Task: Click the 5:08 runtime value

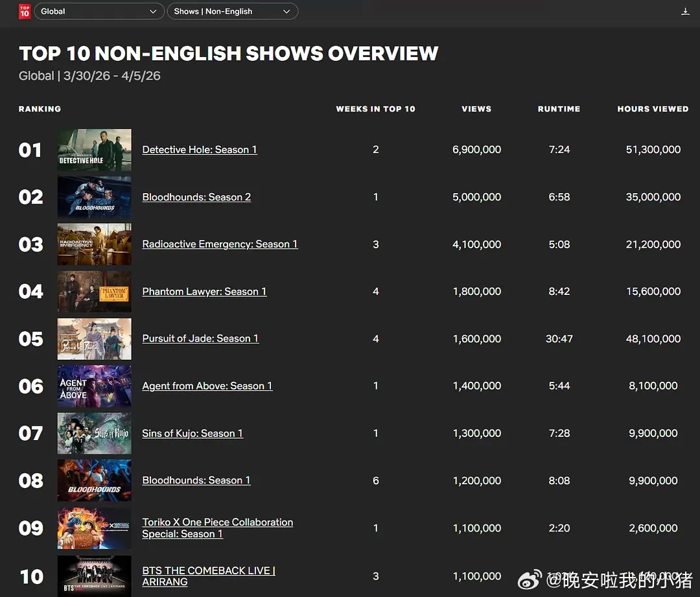Action: click(x=559, y=244)
